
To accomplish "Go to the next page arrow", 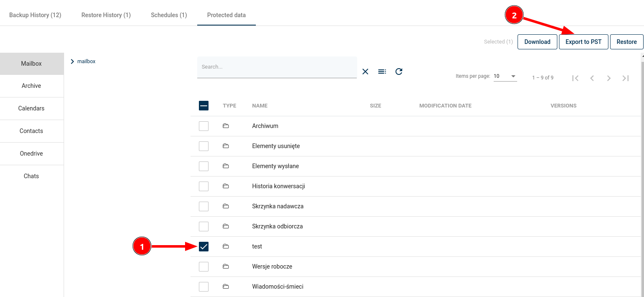I will point(609,78).
